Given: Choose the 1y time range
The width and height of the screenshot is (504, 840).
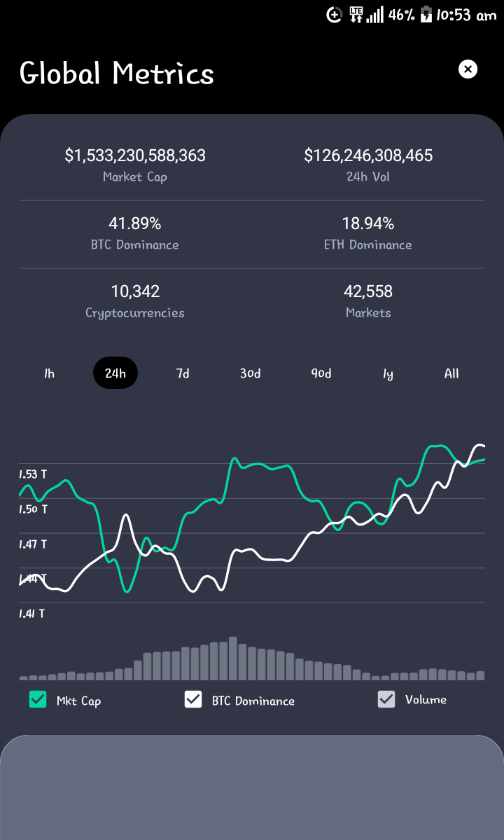Looking at the screenshot, I should (388, 374).
